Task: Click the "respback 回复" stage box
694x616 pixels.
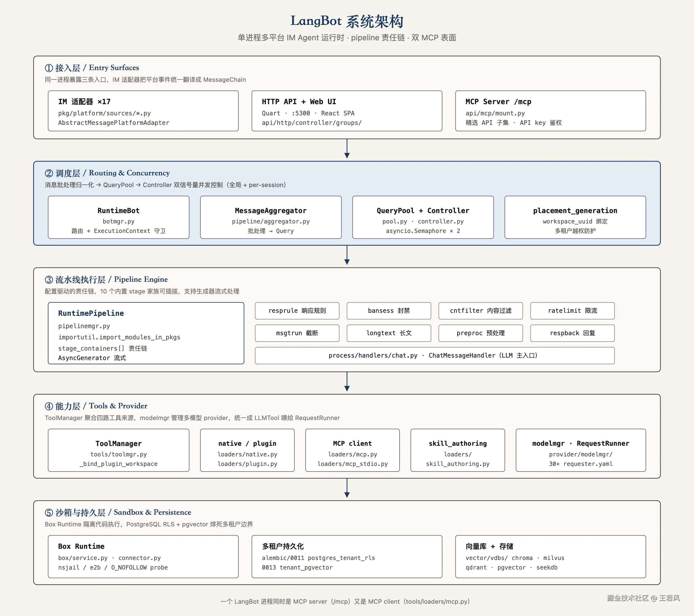Action: coord(573,333)
